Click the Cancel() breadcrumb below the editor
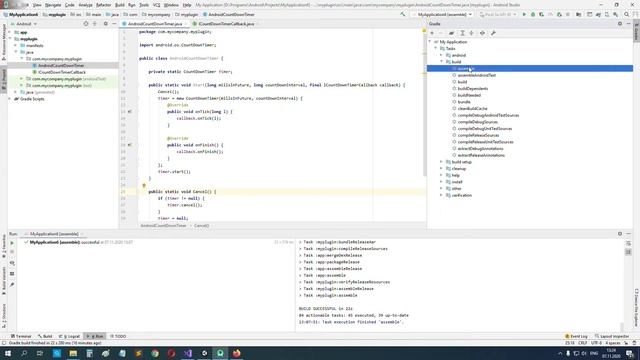The image size is (640, 360). 201,226
